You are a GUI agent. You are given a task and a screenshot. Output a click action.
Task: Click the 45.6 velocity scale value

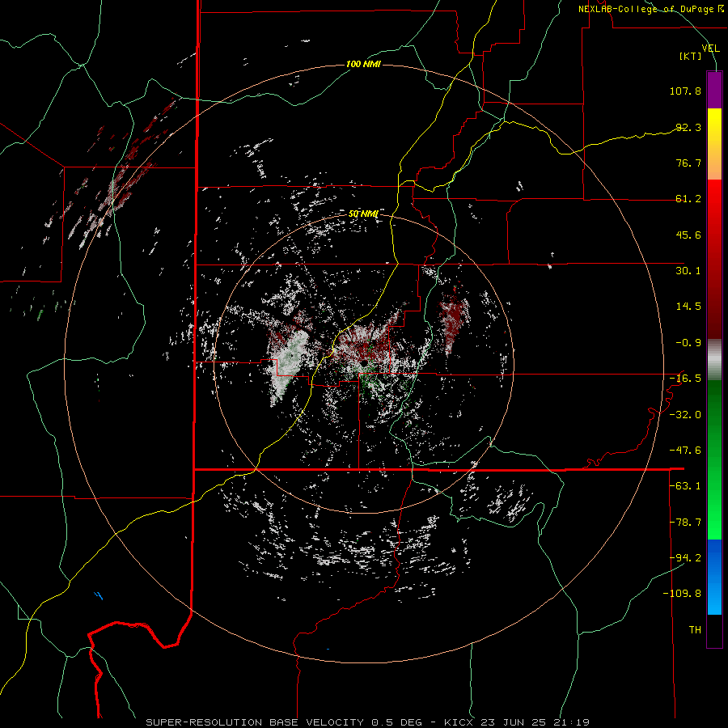(688, 235)
